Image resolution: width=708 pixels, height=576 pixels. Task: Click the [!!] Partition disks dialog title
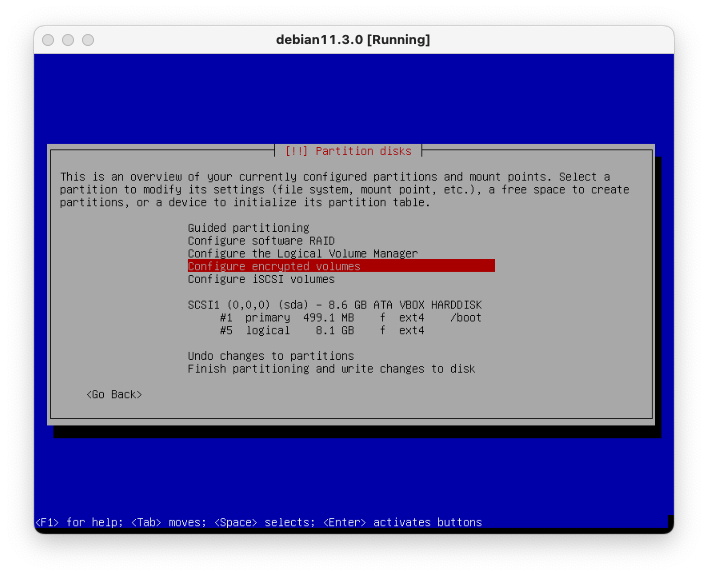[348, 151]
